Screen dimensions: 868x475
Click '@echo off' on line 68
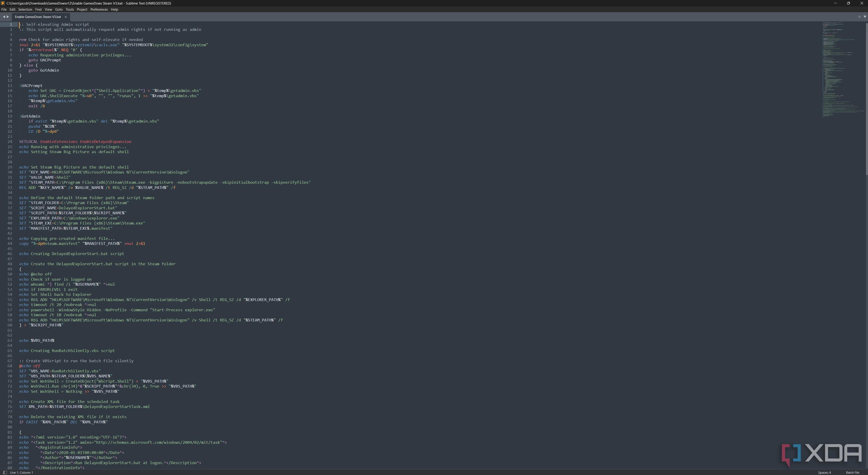[30, 366]
